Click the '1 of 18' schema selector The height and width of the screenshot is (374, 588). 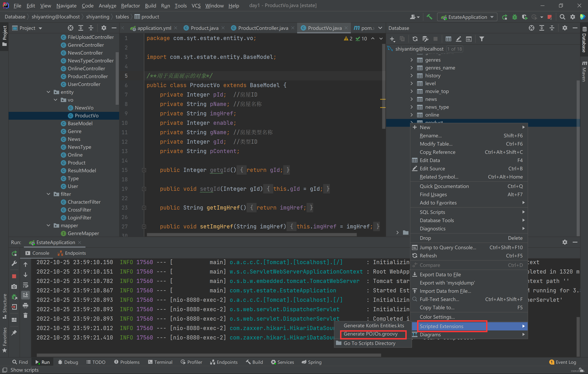click(x=455, y=49)
